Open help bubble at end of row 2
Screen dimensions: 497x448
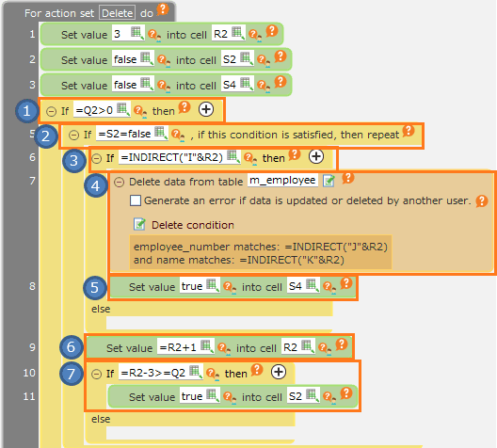pos(281,56)
